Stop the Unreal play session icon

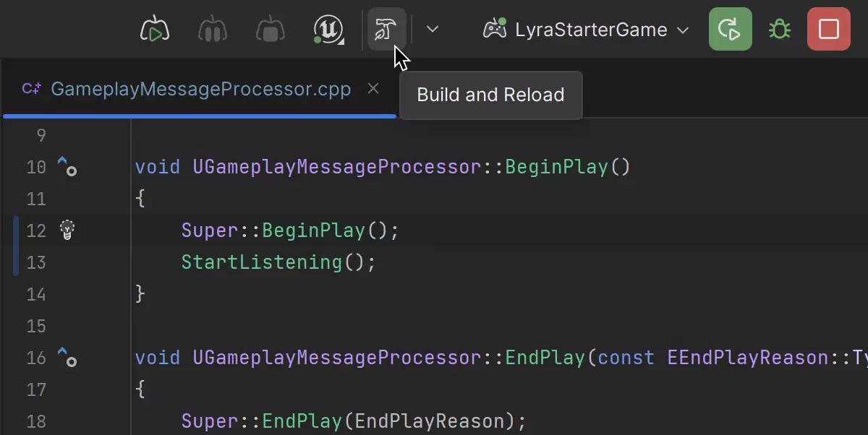pos(271,30)
